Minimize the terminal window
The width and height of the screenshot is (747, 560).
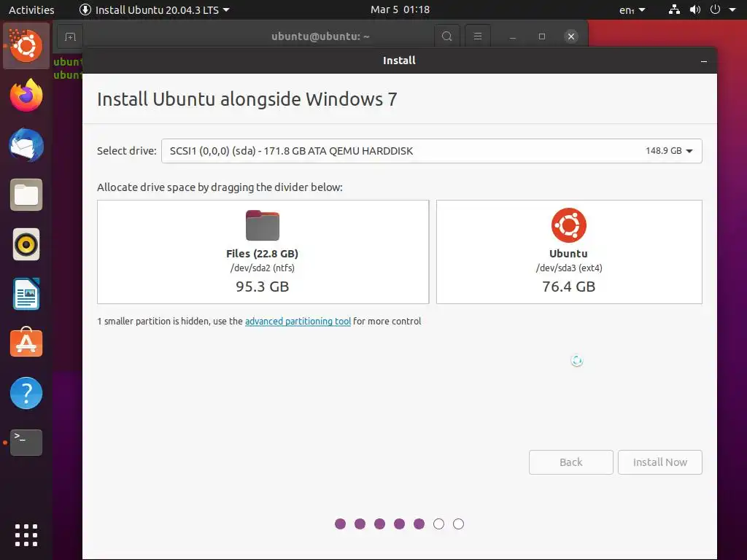pyautogui.click(x=513, y=36)
